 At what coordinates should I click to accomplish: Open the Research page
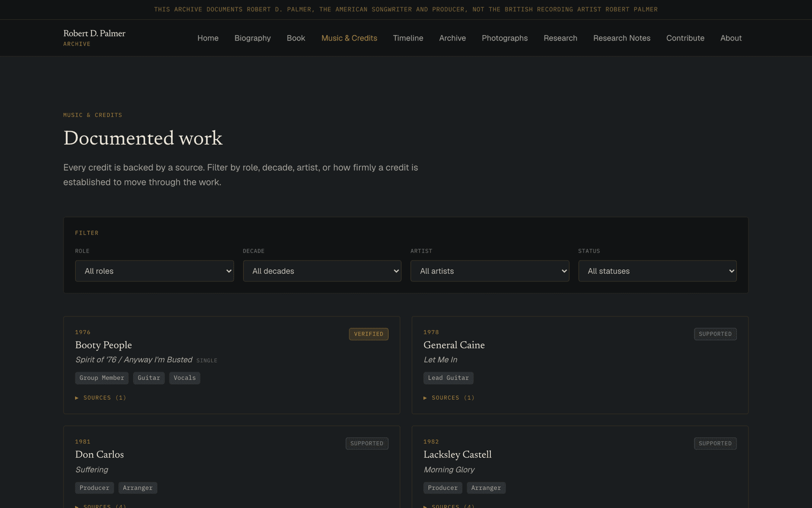tap(560, 38)
